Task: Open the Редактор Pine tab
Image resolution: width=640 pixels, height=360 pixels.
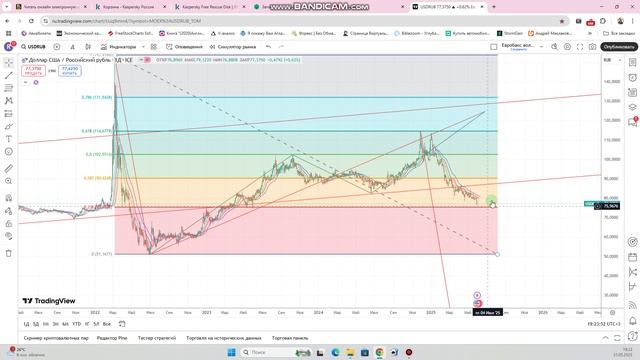Action: 112,338
